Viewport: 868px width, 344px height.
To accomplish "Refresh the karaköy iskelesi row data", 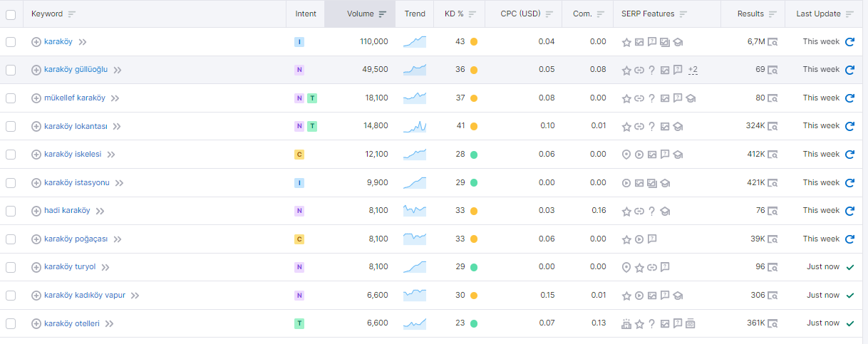I will [849, 155].
